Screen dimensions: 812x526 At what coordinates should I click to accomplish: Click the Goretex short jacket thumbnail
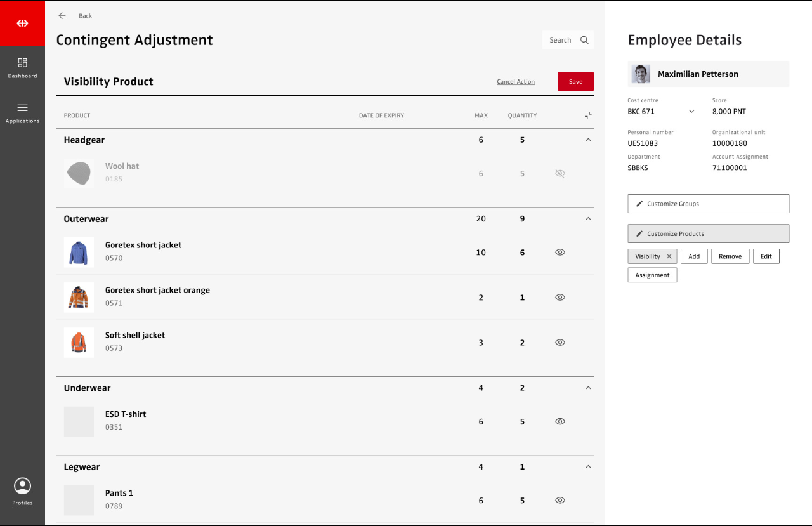(x=79, y=253)
